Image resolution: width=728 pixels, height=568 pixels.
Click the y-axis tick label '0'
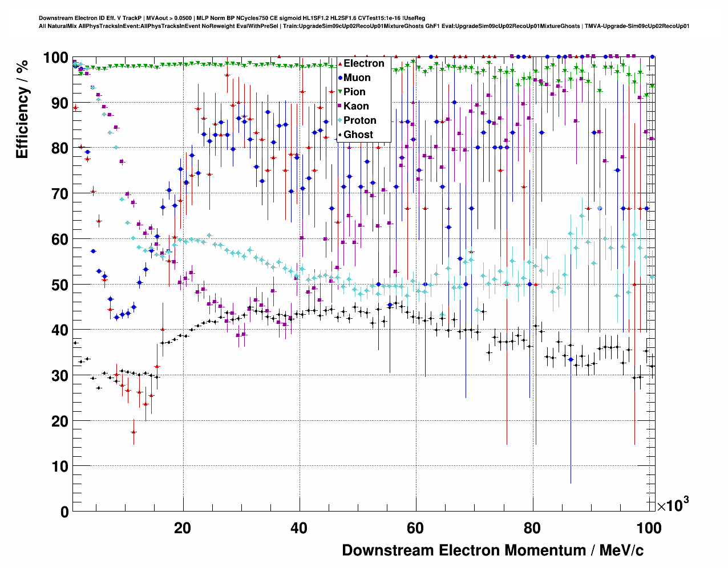(x=64, y=512)
